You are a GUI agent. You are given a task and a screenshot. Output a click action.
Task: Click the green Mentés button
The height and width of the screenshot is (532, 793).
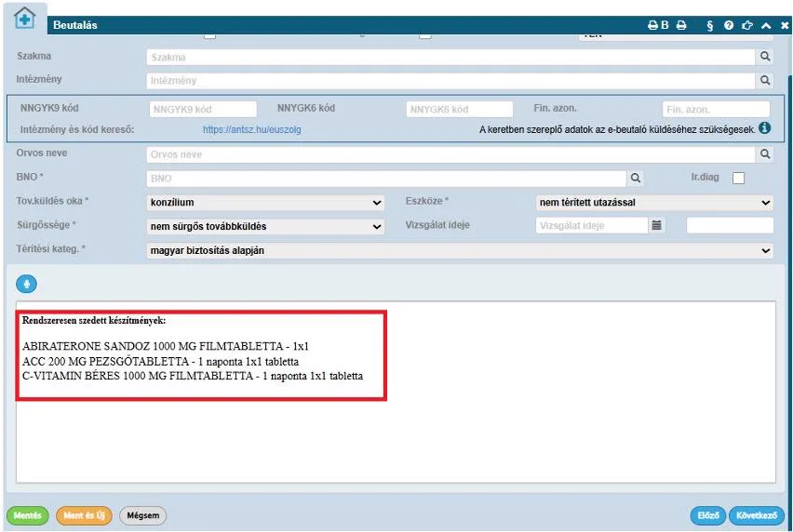[x=27, y=515]
